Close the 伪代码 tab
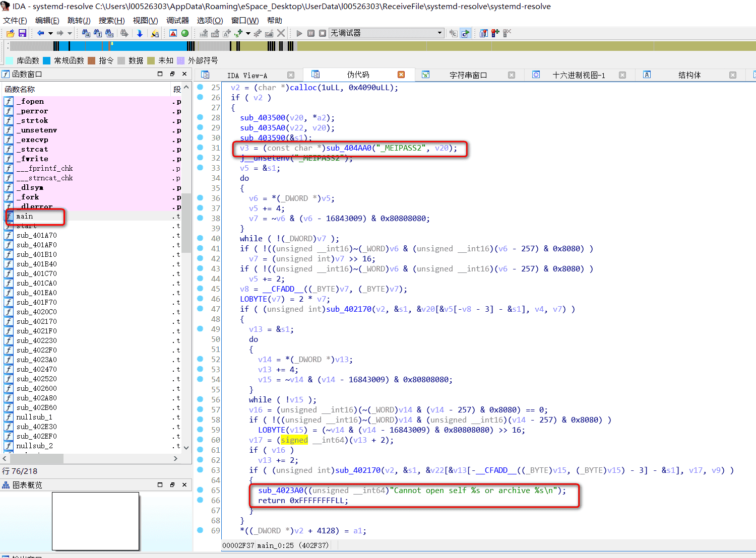The width and height of the screenshot is (756, 558). click(x=401, y=75)
